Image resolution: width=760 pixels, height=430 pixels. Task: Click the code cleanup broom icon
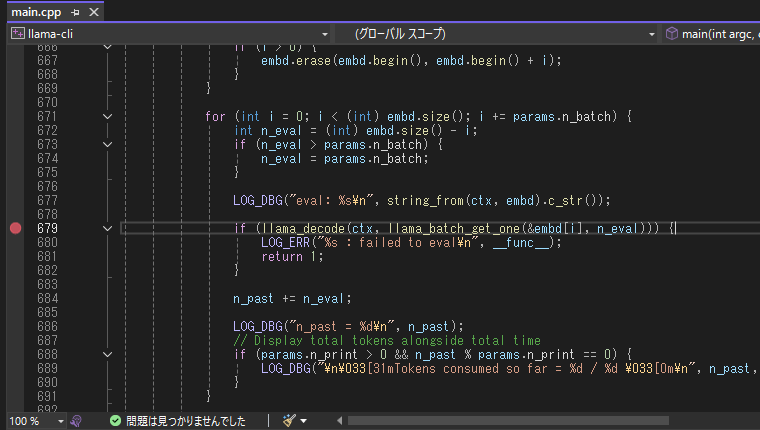289,420
